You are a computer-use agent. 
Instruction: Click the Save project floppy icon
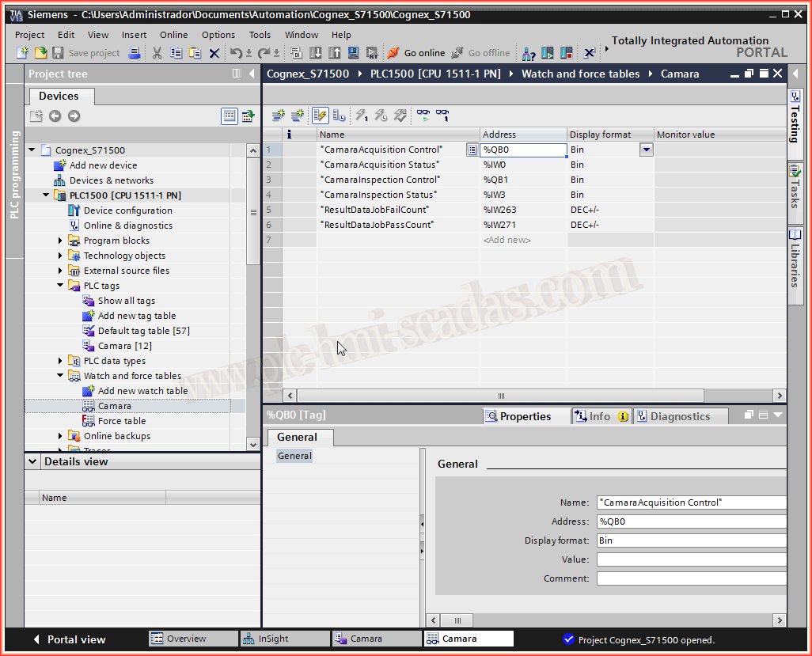click(x=58, y=53)
